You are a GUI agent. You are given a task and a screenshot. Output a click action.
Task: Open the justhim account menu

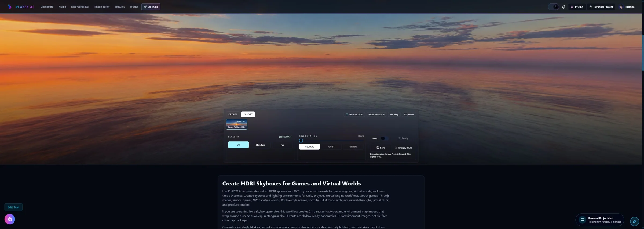pos(627,7)
